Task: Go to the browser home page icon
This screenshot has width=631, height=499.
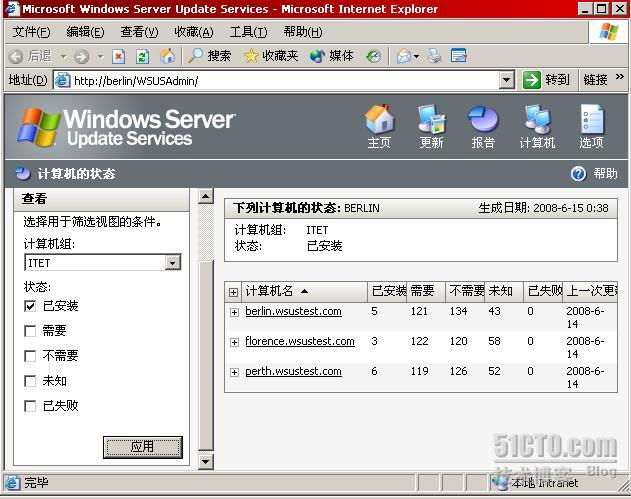Action: (x=167, y=56)
